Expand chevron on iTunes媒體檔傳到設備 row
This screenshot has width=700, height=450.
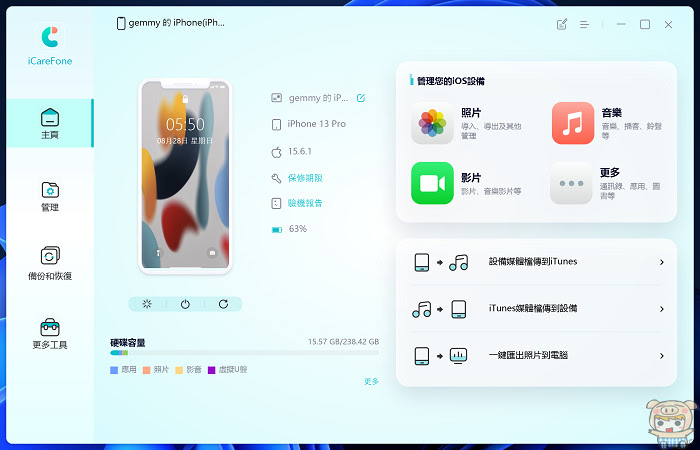[662, 309]
